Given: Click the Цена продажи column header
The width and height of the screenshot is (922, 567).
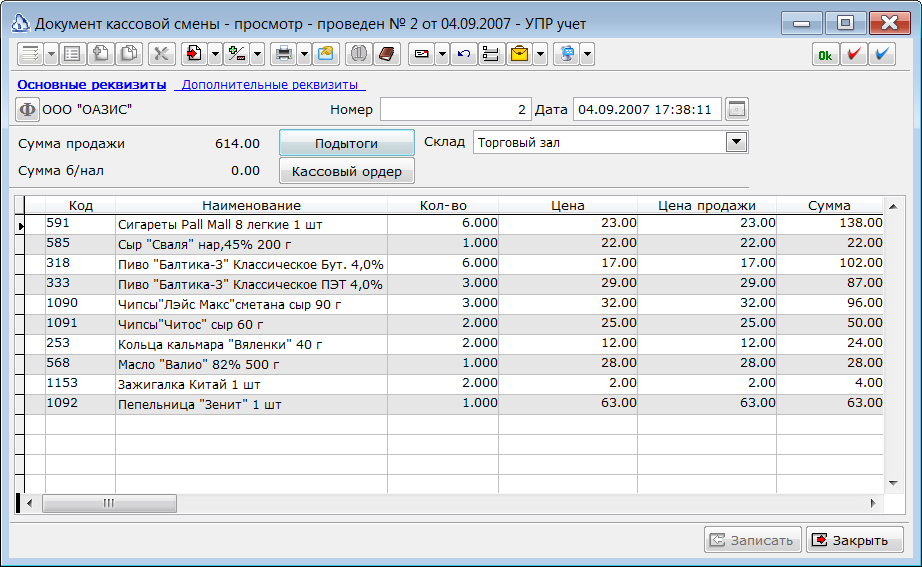Looking at the screenshot, I should (x=707, y=205).
